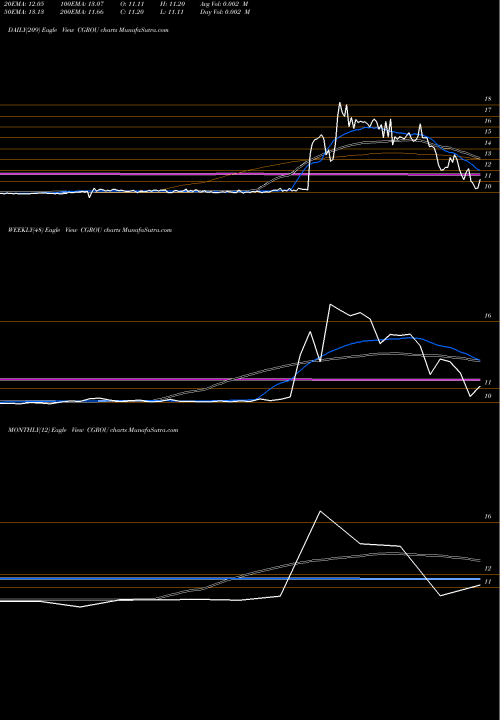Image resolution: width=500 pixels, height=720 pixels.
Task: Select the MONTHLY(12) chart title
Action: pos(93,430)
